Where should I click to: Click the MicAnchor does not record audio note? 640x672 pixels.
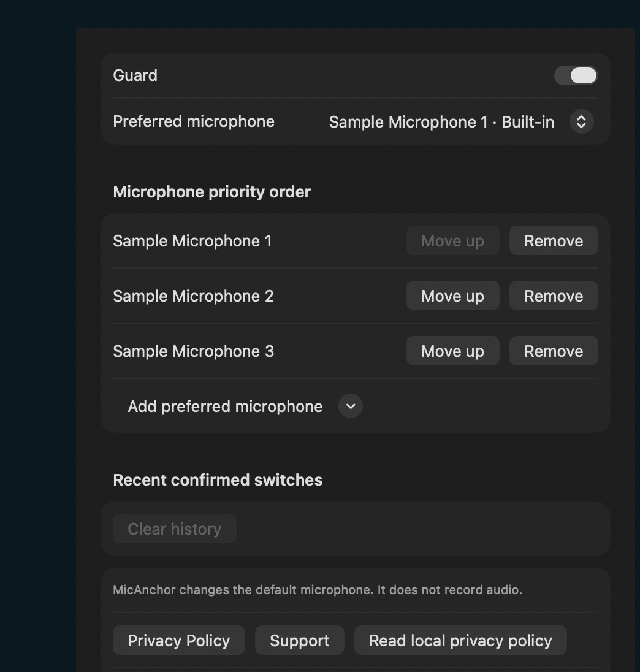pos(318,590)
